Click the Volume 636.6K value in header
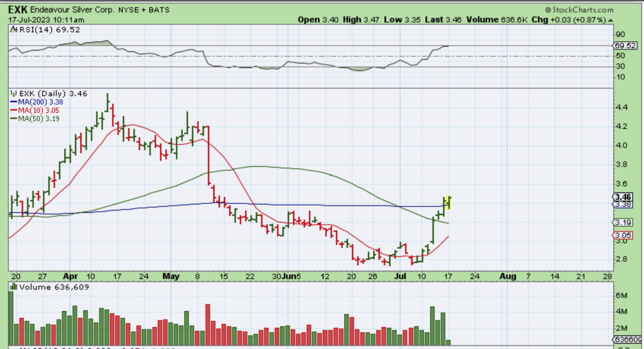 coord(497,20)
